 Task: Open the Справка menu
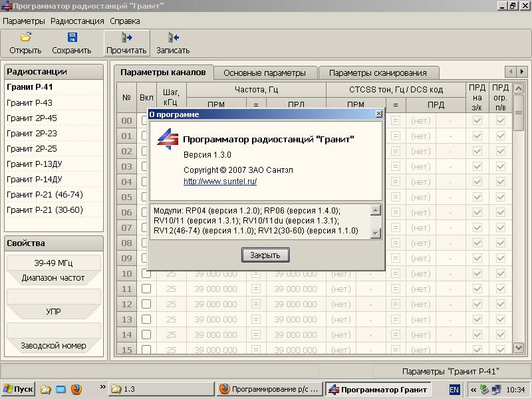tap(125, 21)
